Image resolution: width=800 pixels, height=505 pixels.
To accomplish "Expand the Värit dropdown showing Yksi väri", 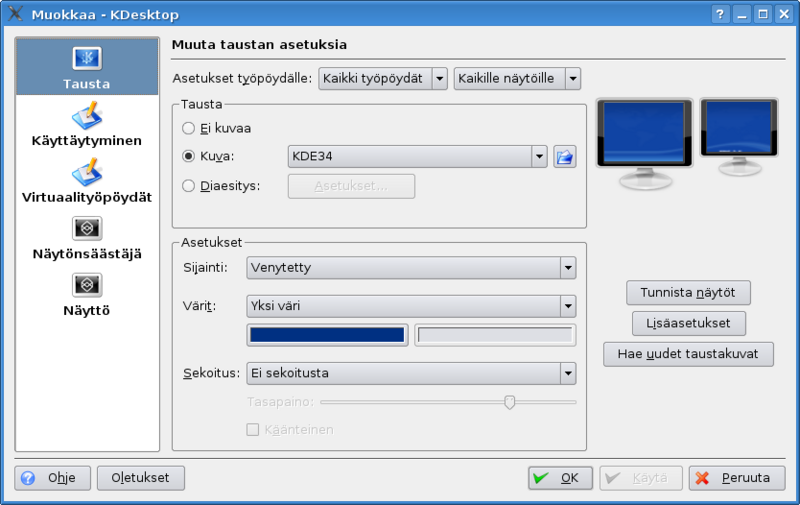I will pyautogui.click(x=411, y=306).
